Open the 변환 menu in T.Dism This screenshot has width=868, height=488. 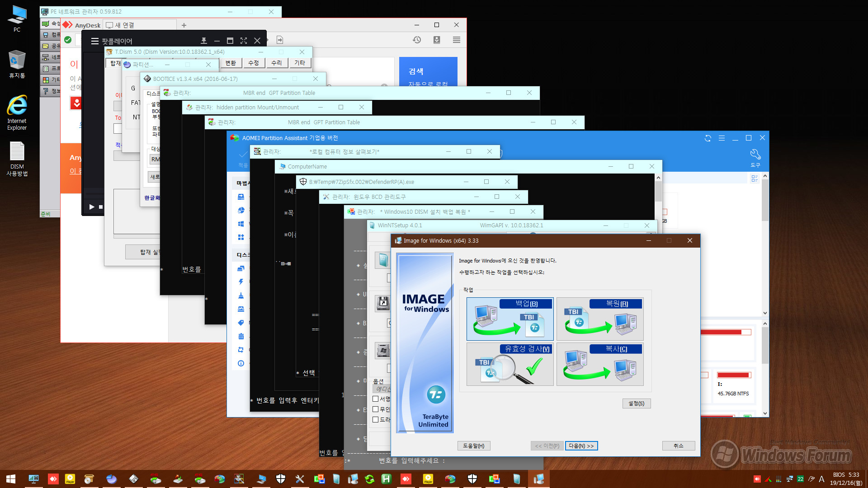(x=231, y=63)
